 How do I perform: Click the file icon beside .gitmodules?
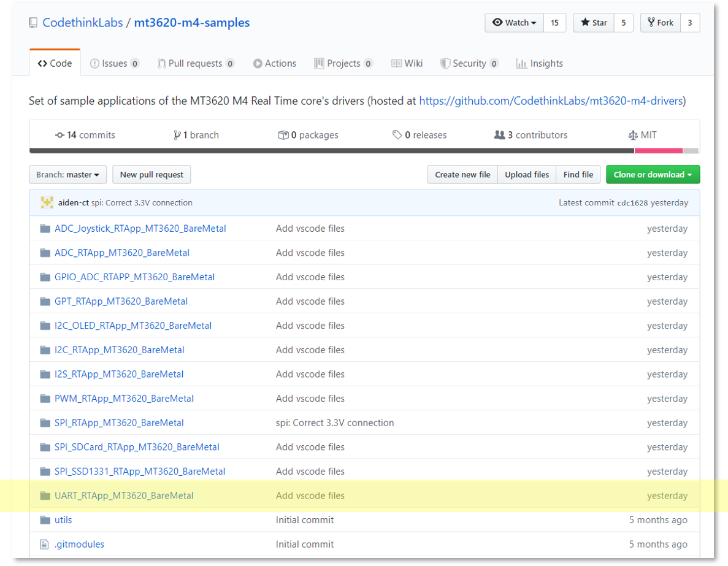click(x=44, y=544)
